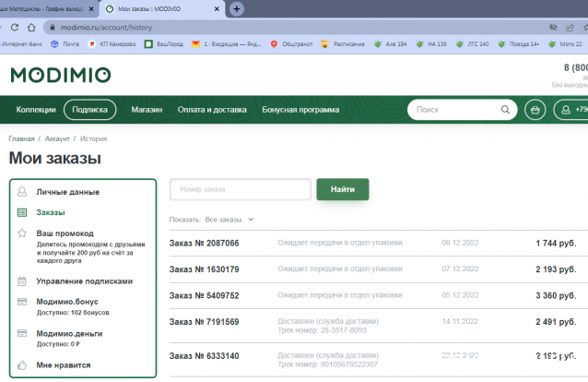
Task: Open Управление подписками
Action: click(85, 281)
